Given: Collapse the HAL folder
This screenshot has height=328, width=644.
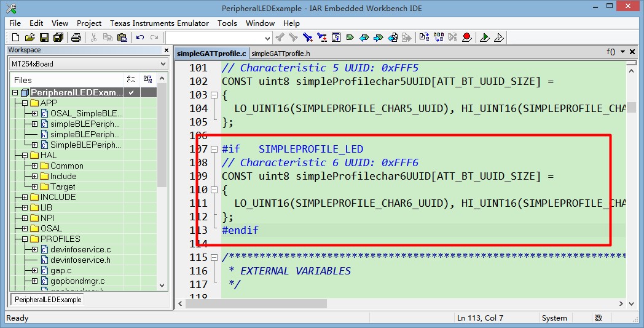Looking at the screenshot, I should (x=25, y=156).
